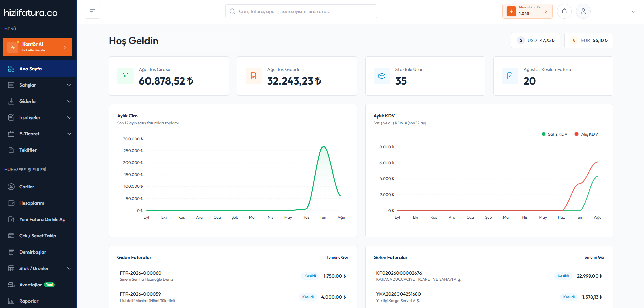Click the Çek / Senet Takip icon
This screenshot has height=308, width=644.
[x=11, y=236]
